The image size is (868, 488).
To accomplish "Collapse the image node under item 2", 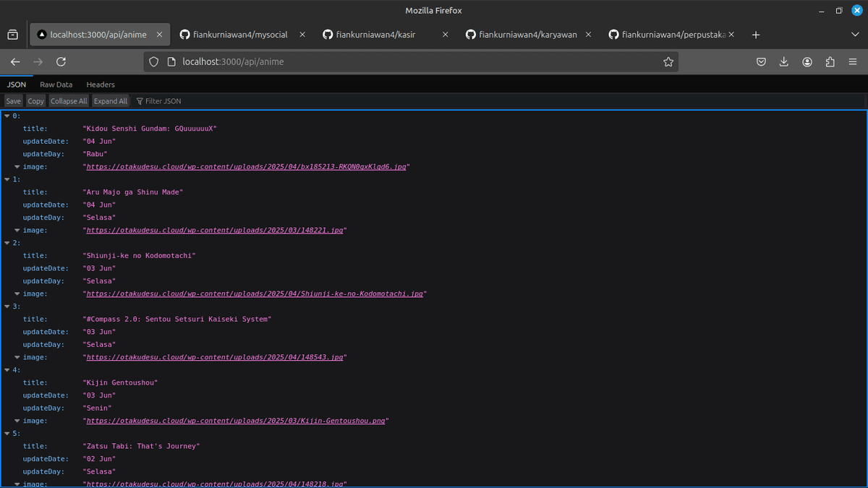I will (x=17, y=294).
